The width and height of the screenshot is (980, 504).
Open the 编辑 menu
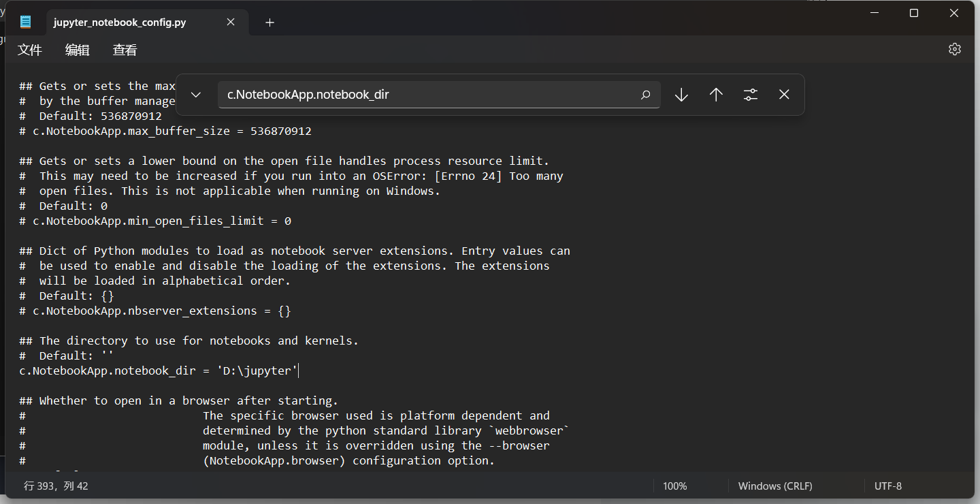77,50
